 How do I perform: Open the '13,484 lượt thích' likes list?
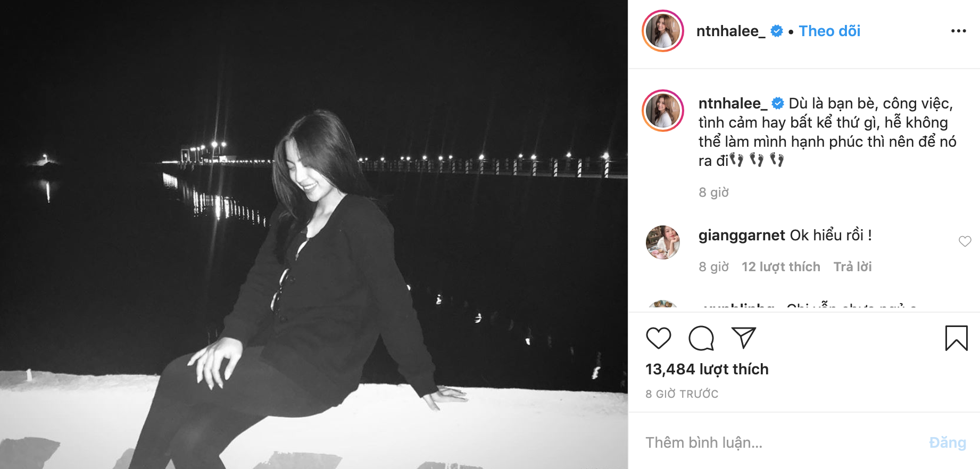[x=707, y=369]
